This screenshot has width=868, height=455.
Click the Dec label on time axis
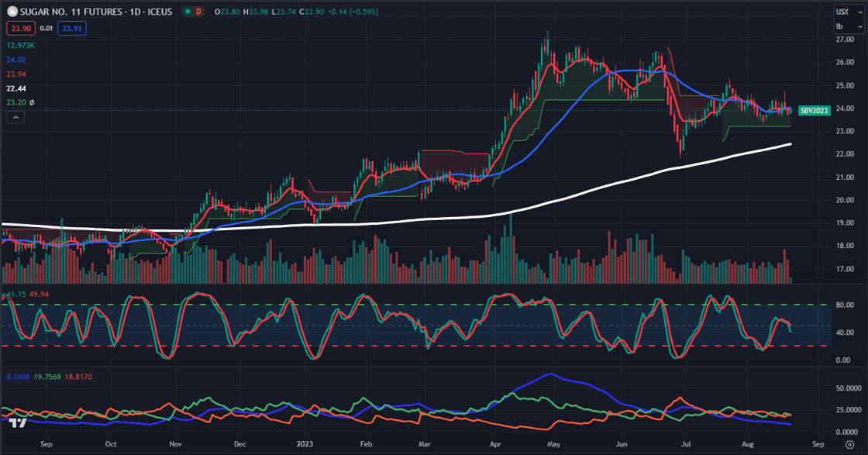coord(239,444)
